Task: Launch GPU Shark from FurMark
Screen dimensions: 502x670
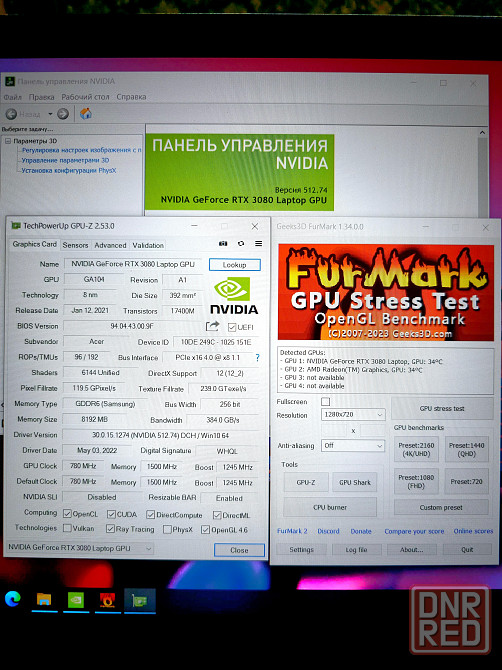Action: tap(355, 482)
